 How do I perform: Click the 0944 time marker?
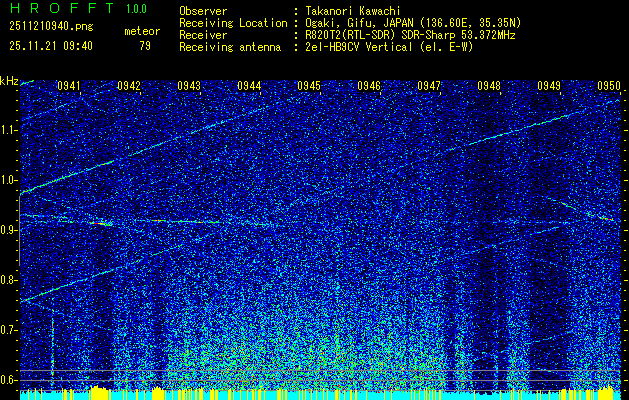tap(249, 86)
